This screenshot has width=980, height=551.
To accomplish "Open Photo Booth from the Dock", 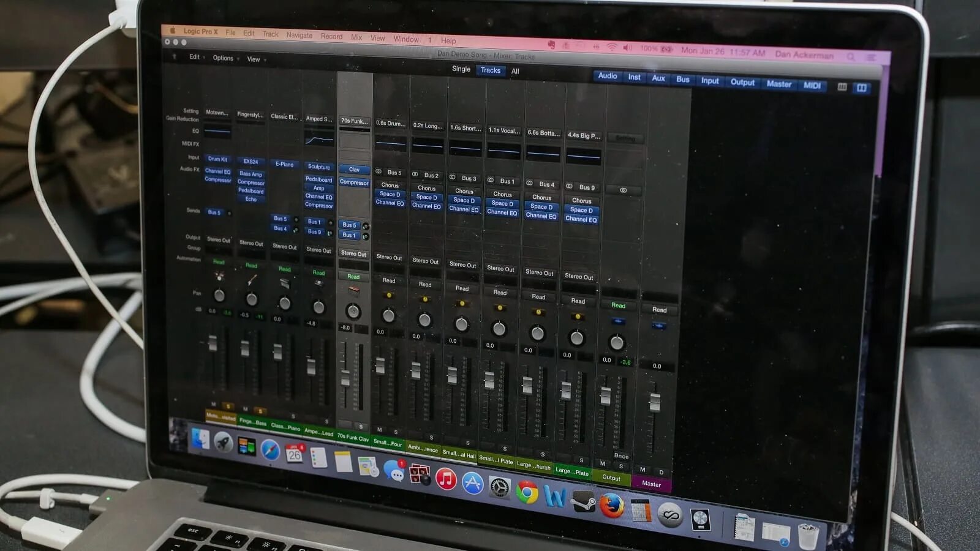I will [420, 474].
